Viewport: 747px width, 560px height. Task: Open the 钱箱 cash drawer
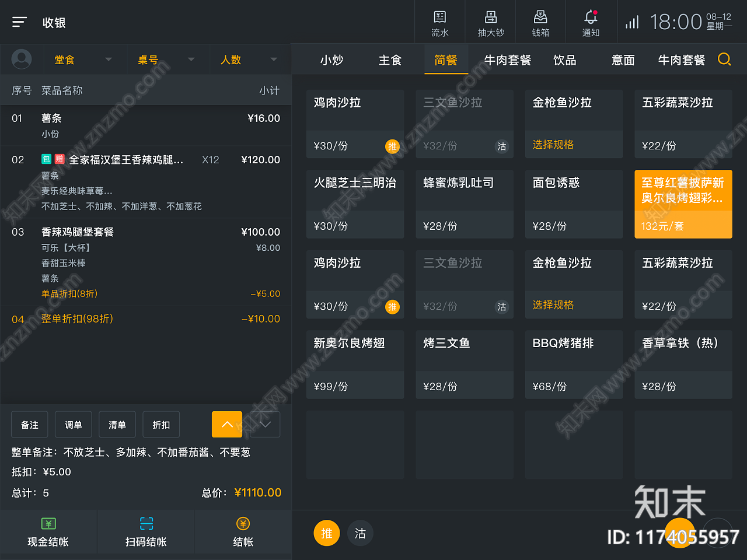pos(540,23)
